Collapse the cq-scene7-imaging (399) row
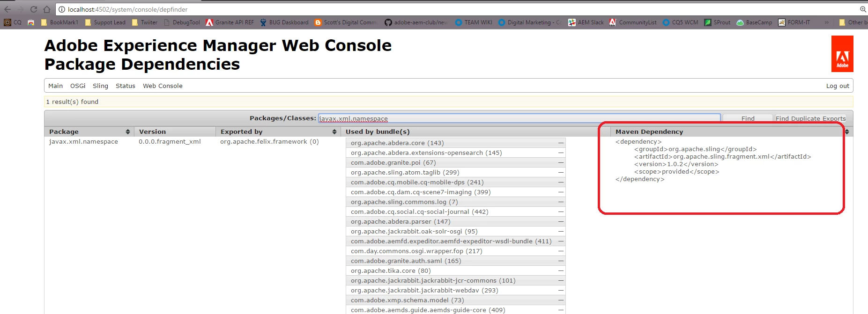 561,192
